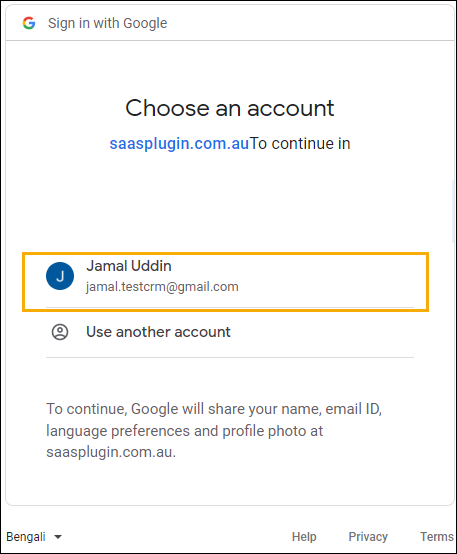The height and width of the screenshot is (554, 457).
Task: Choose the Jamal Uddin account
Action: (x=225, y=282)
